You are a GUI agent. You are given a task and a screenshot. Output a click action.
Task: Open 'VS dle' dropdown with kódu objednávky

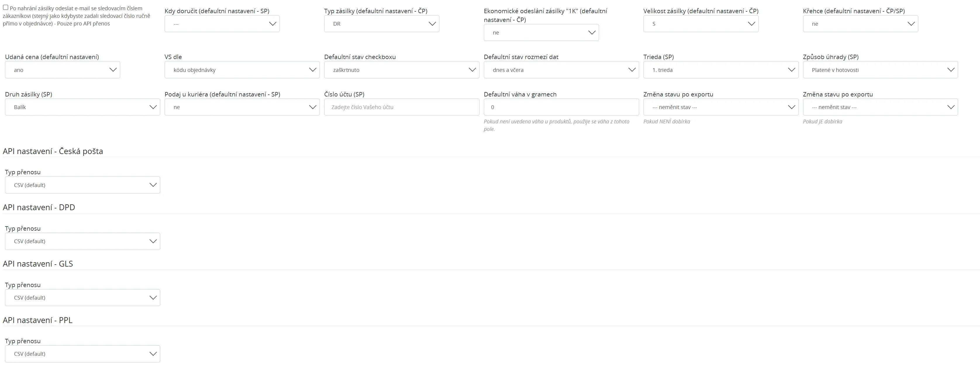[242, 70]
